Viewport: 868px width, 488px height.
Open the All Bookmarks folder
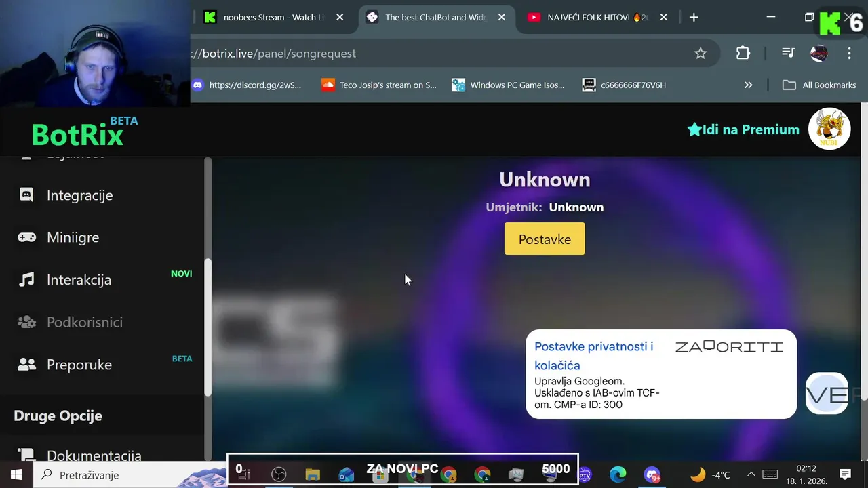[x=819, y=85]
